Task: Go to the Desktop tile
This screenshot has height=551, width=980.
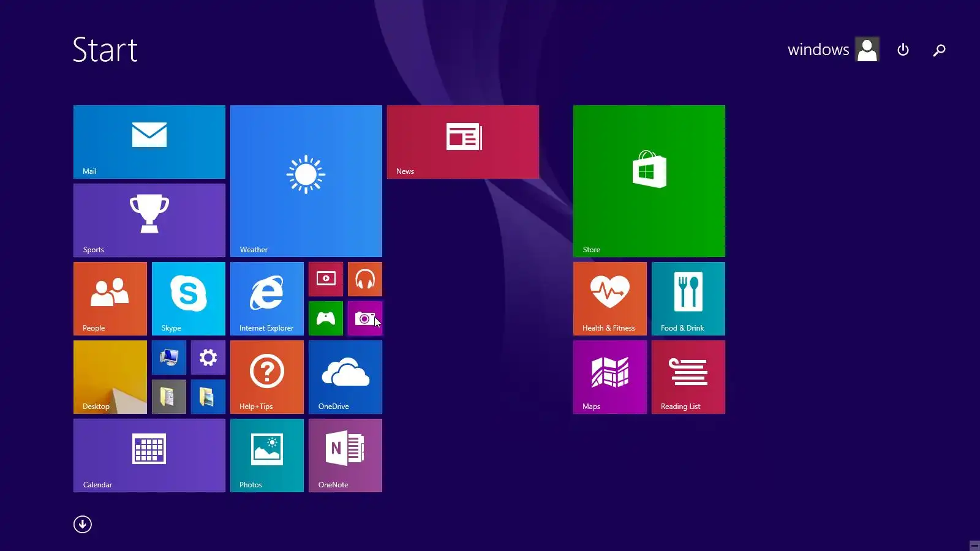Action: 110,377
